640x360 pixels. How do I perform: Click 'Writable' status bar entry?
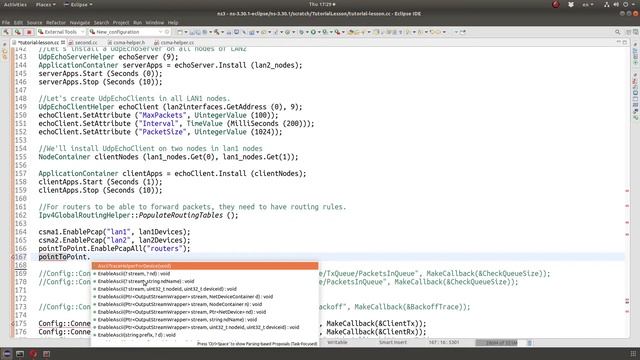337,342
